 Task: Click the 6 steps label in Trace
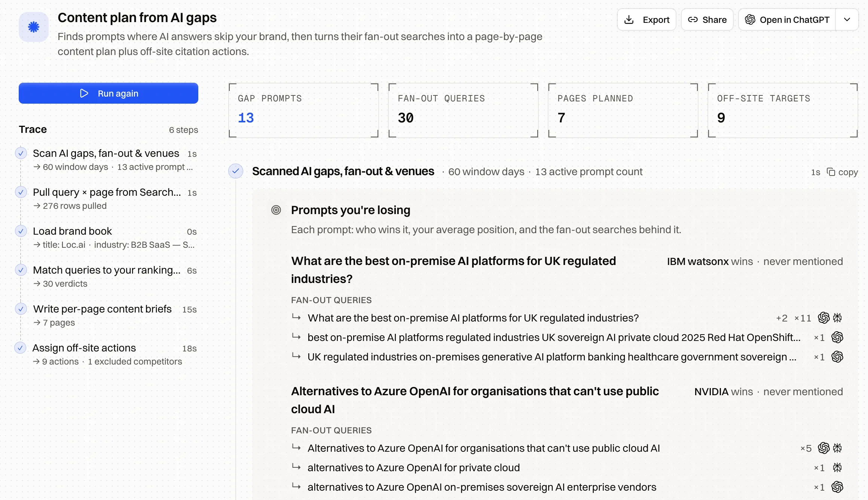coord(183,130)
